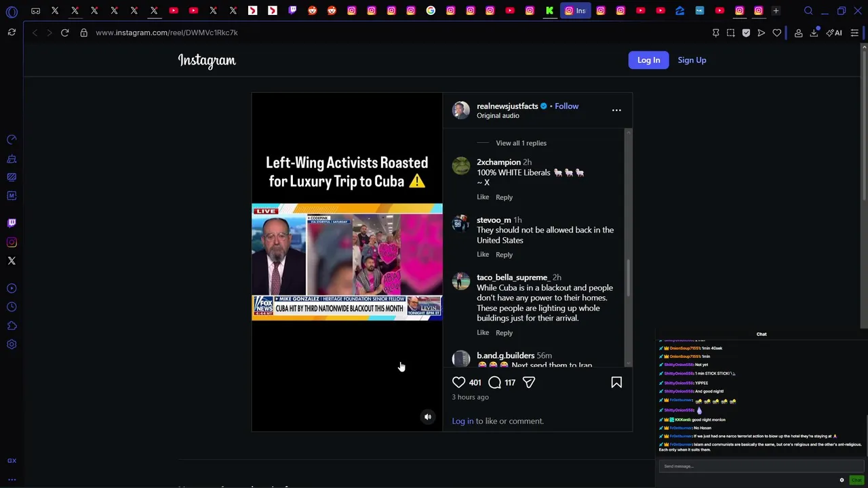Screen dimensions: 868x488
Task: Switch to the game controller tab
Action: click(x=35, y=11)
